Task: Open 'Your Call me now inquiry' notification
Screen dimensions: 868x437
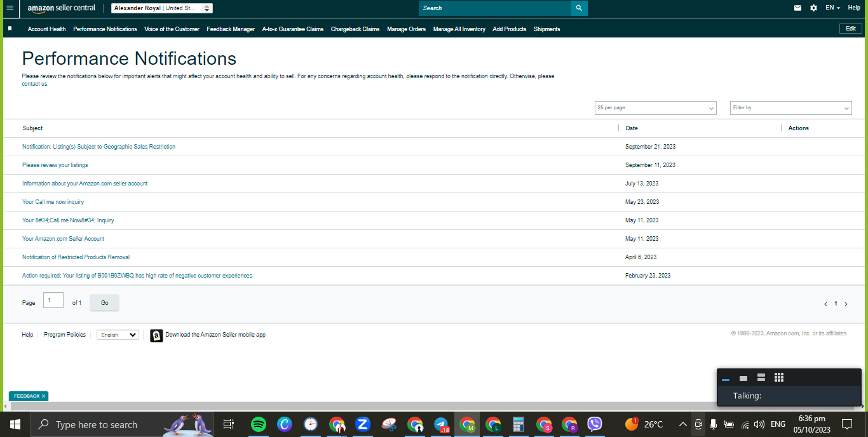Action: tap(53, 202)
